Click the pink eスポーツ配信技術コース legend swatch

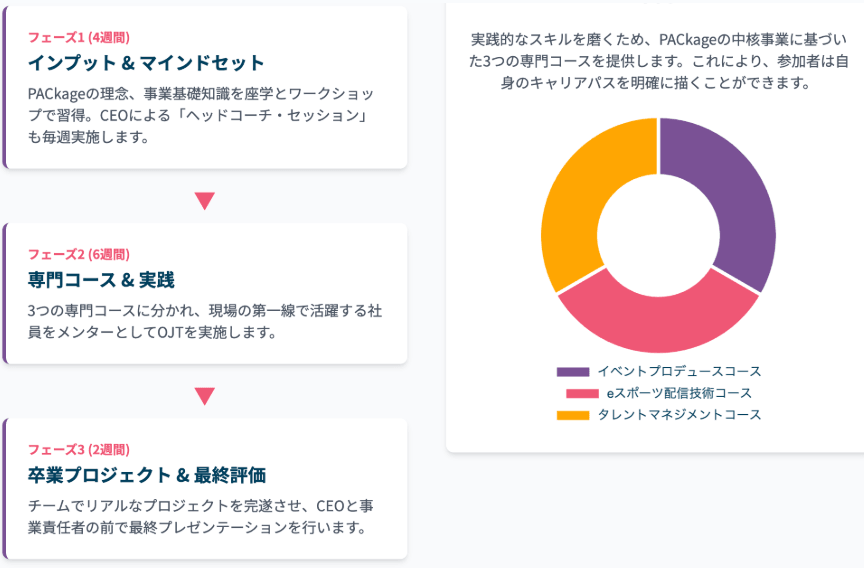pos(581,394)
